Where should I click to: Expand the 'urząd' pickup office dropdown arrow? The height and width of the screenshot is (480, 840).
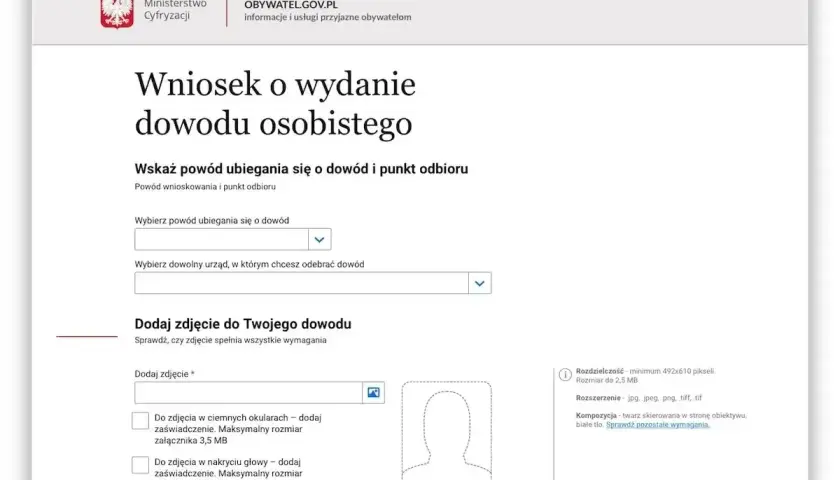click(479, 283)
